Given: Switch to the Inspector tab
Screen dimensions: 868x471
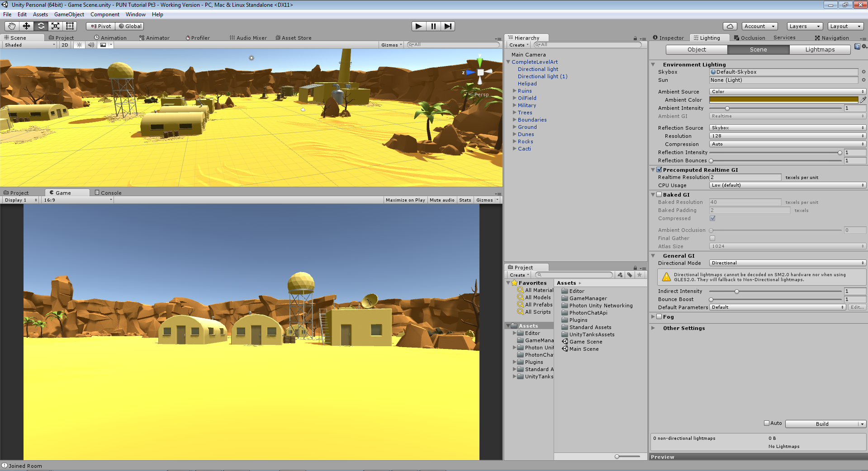Looking at the screenshot, I should point(668,38).
